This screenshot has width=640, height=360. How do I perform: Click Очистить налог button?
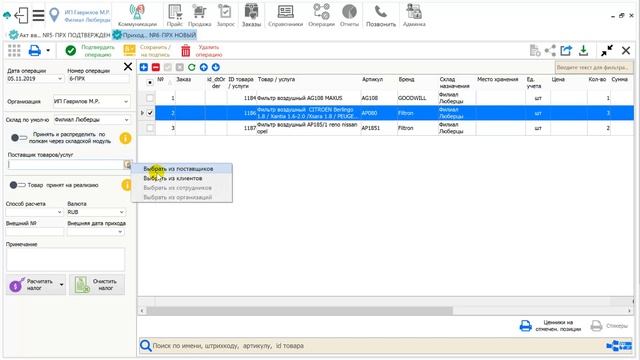point(97,284)
